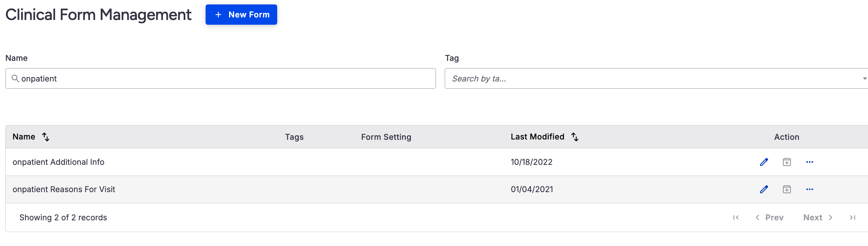
Task: Open more actions for Reasons For Visit
Action: click(x=809, y=189)
